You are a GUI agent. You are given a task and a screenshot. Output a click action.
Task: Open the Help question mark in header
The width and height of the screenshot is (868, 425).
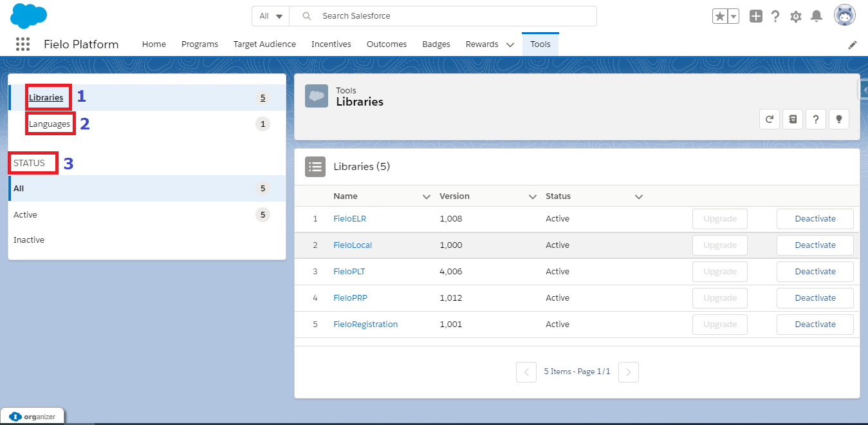pos(775,16)
